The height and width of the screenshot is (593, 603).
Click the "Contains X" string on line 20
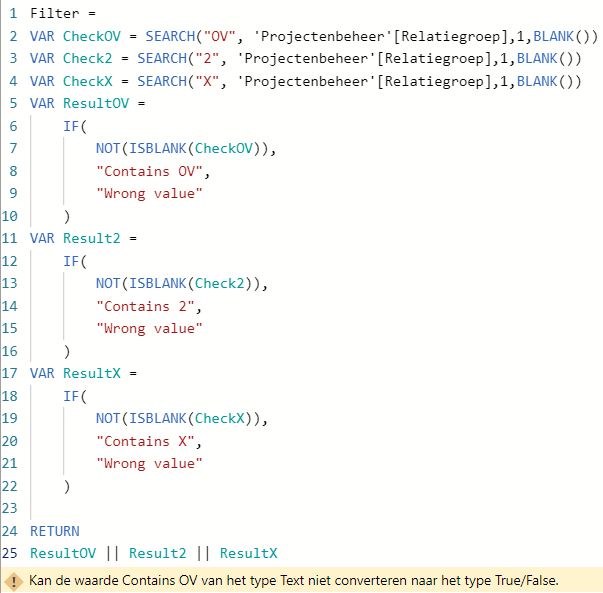coord(145,441)
